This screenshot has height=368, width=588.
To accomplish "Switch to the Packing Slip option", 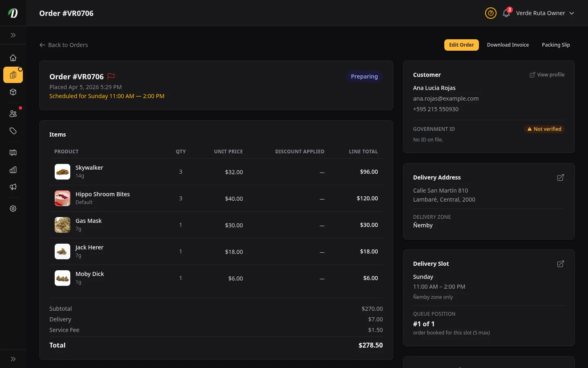I will point(556,45).
